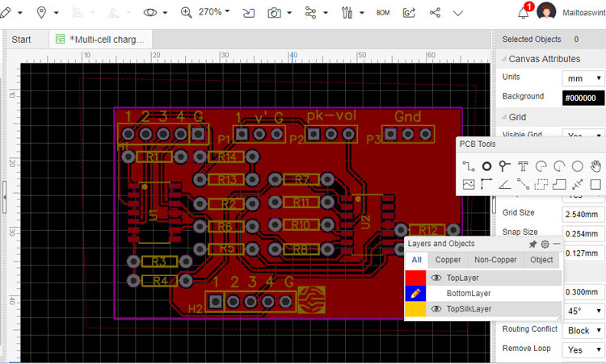Open the Place pin dropdown arrow
Screen dimensions: 606x364
(x=56, y=13)
